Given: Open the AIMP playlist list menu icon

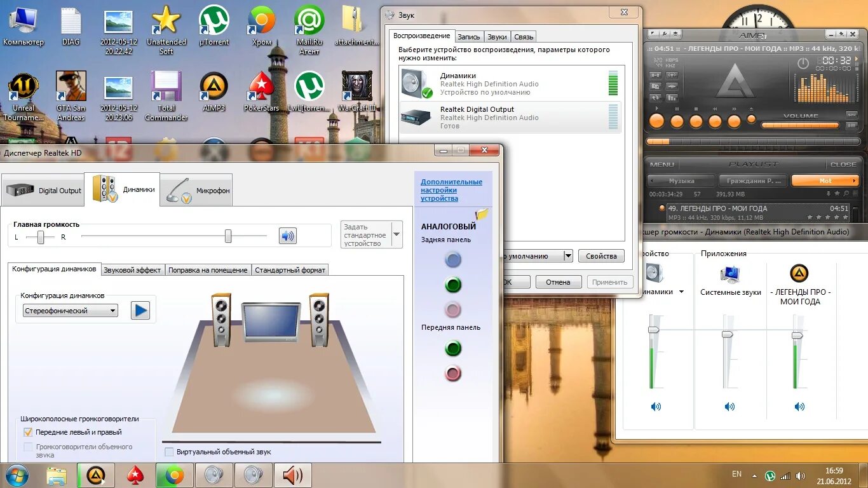Looking at the screenshot, I should pos(855,193).
